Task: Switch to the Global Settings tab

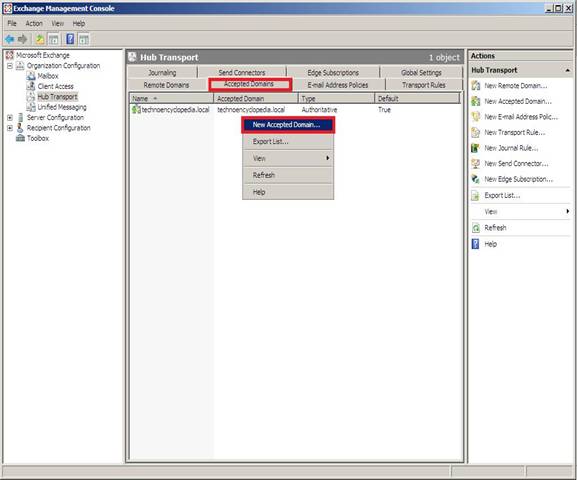Action: (421, 73)
